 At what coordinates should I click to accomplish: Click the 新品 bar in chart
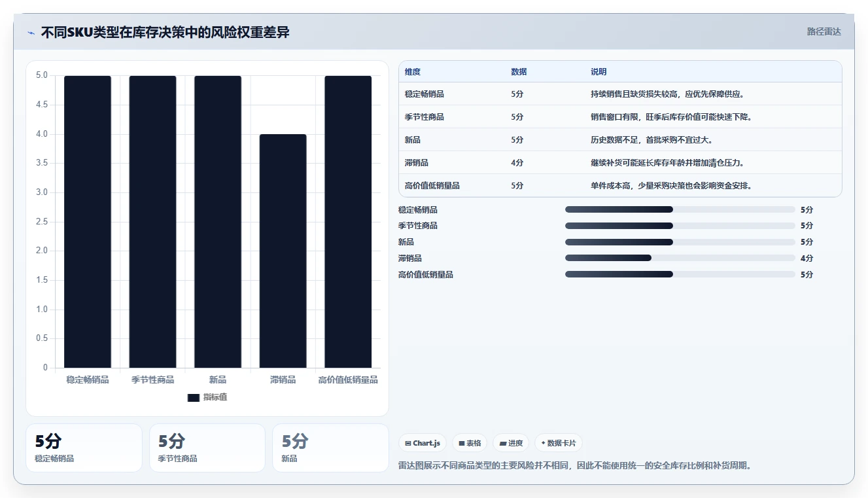218,222
